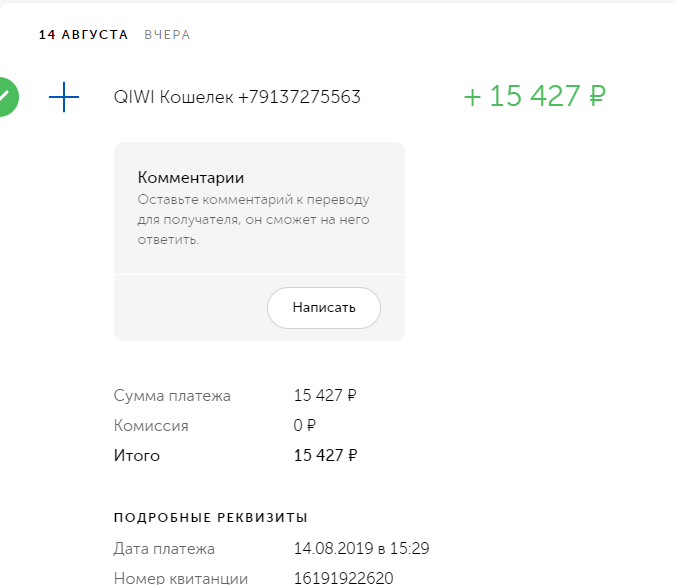The width and height of the screenshot is (676, 585).
Task: Click the Комиссия label
Action: [151, 426]
